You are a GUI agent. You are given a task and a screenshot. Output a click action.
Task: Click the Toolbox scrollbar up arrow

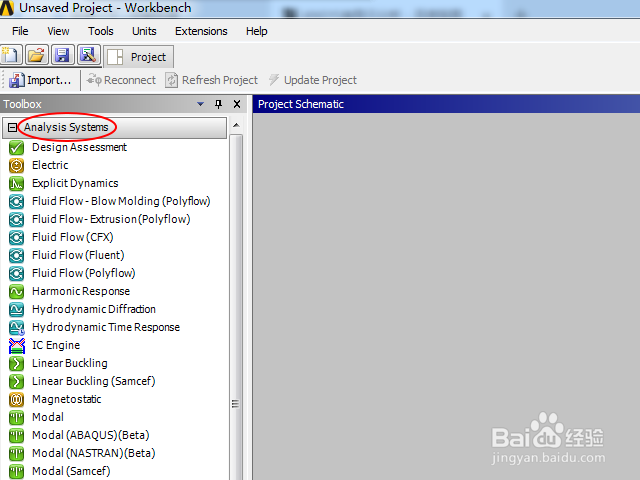236,125
